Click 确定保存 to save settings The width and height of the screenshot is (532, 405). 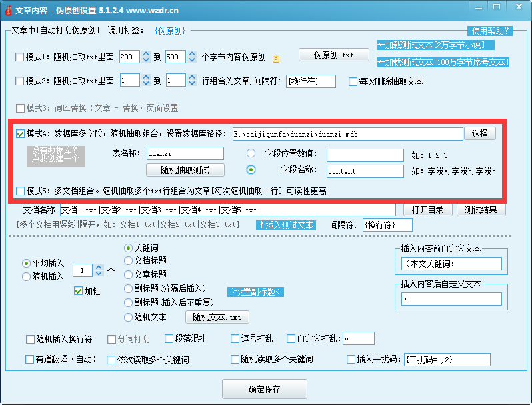264,389
